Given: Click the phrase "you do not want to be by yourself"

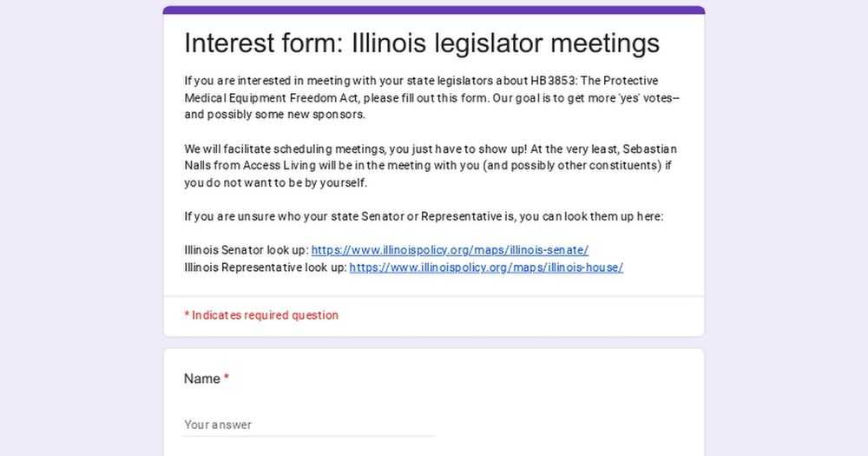Looking at the screenshot, I should [276, 183].
